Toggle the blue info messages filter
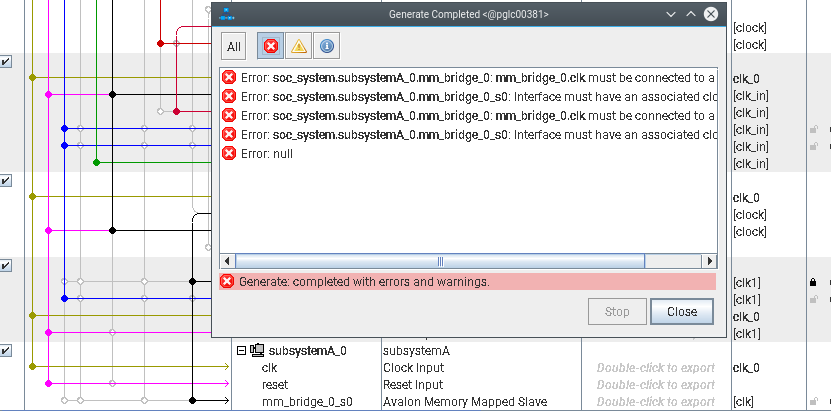Image resolution: width=831 pixels, height=411 pixels. coord(326,47)
